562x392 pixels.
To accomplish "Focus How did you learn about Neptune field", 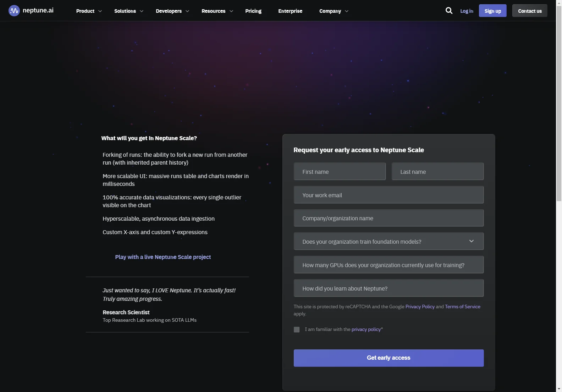I will 389,288.
